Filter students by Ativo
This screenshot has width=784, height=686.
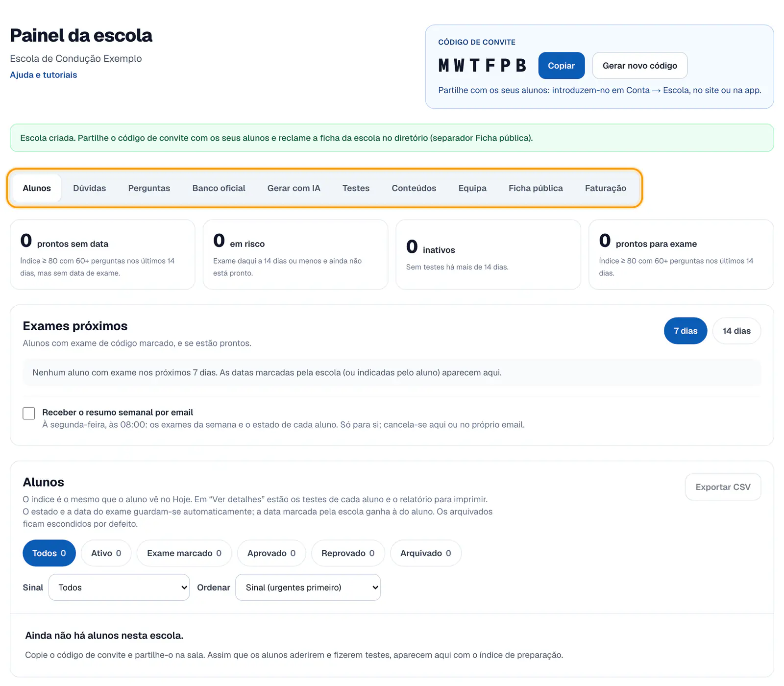point(106,553)
